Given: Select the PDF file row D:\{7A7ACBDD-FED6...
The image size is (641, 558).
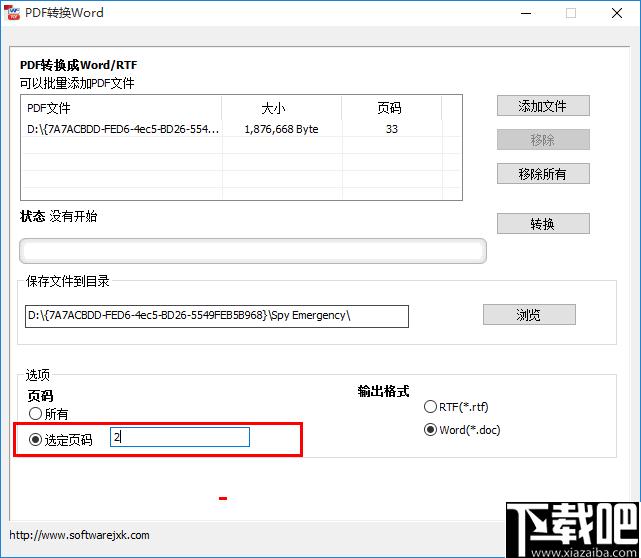Looking at the screenshot, I should tap(241, 129).
